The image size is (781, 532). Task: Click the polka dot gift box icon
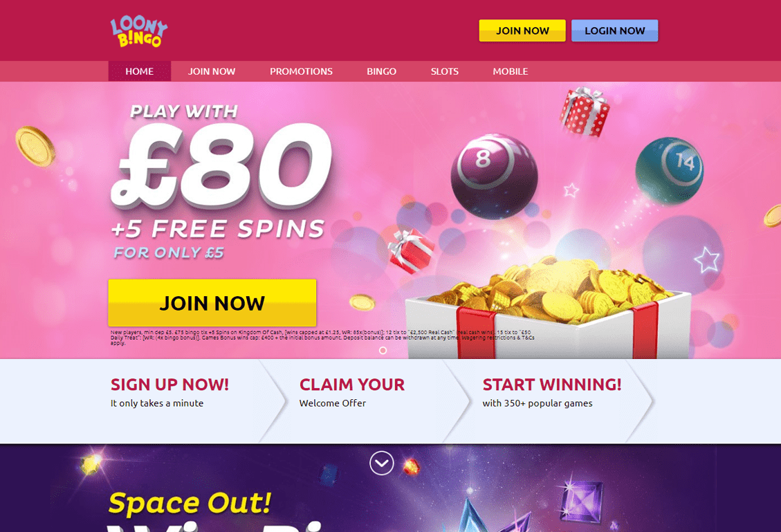(x=585, y=111)
